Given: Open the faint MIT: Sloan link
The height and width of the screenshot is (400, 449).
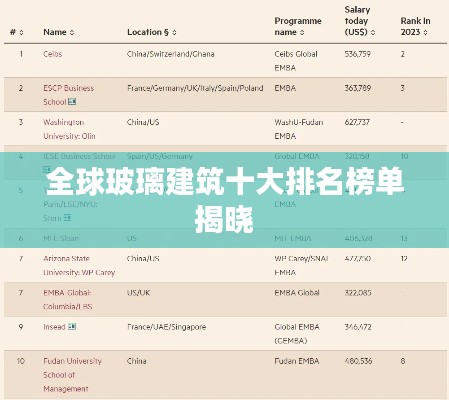Looking at the screenshot, I should [61, 238].
